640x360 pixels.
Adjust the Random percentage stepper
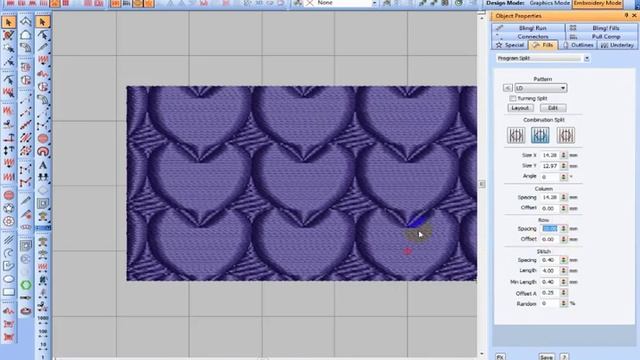click(x=563, y=304)
